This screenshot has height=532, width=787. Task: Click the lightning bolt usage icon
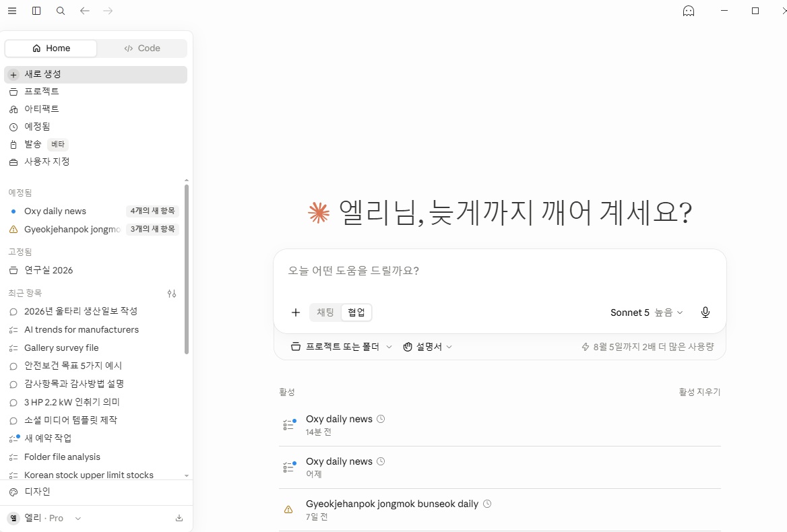[586, 347]
